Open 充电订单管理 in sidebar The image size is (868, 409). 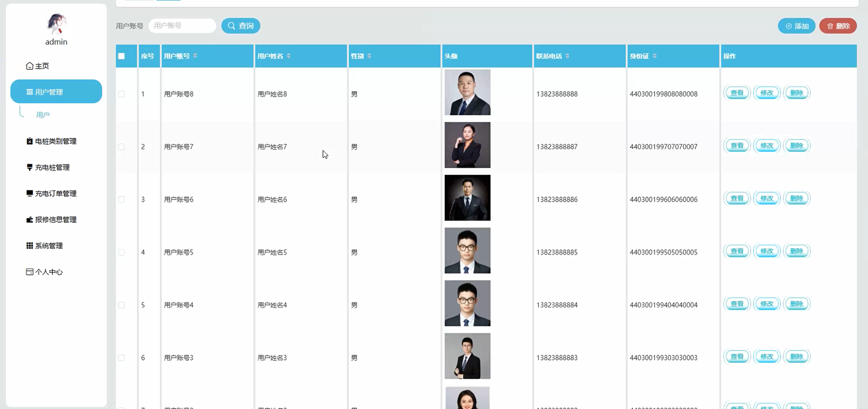[x=52, y=193]
